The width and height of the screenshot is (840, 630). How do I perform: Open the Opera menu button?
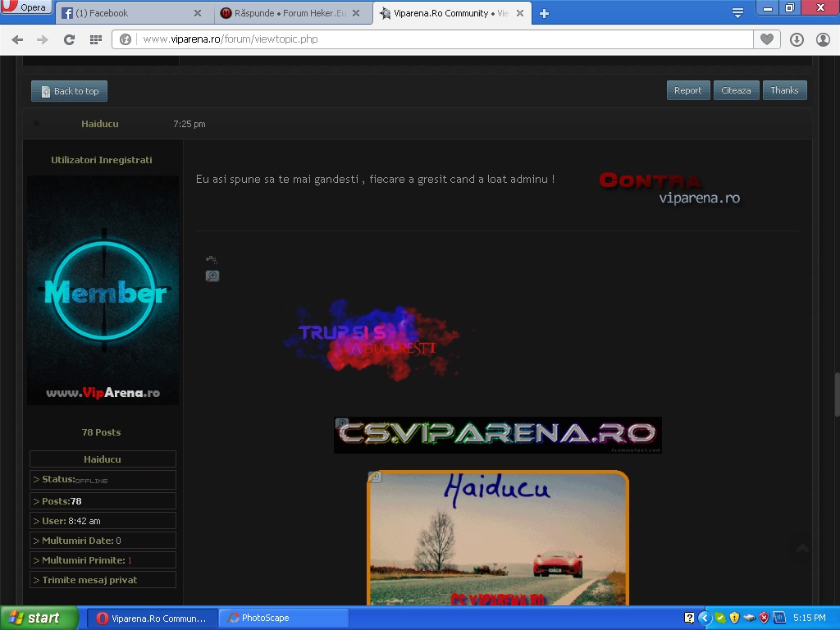click(25, 7)
